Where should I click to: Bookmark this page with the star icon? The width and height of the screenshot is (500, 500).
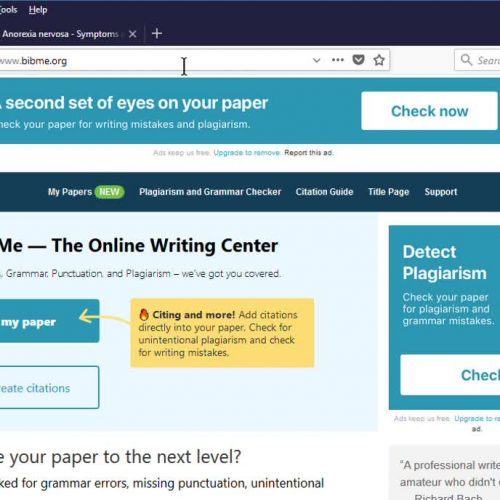pyautogui.click(x=379, y=60)
